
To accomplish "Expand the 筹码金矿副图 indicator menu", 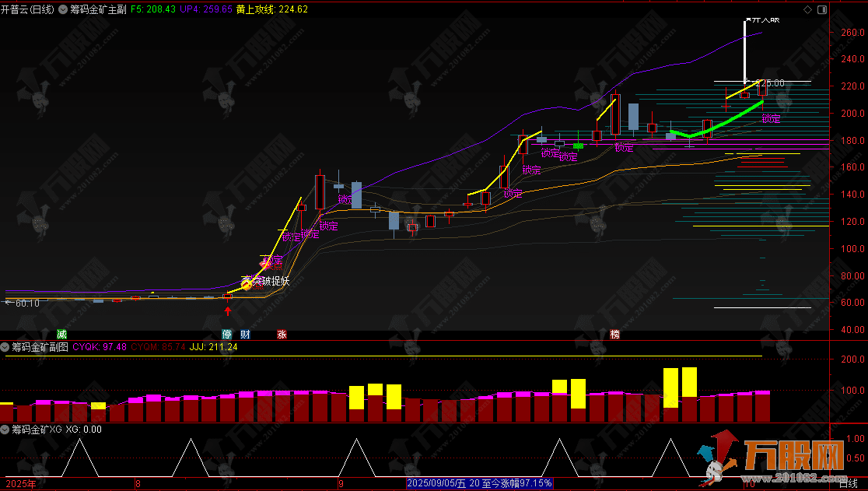I will coord(5,347).
